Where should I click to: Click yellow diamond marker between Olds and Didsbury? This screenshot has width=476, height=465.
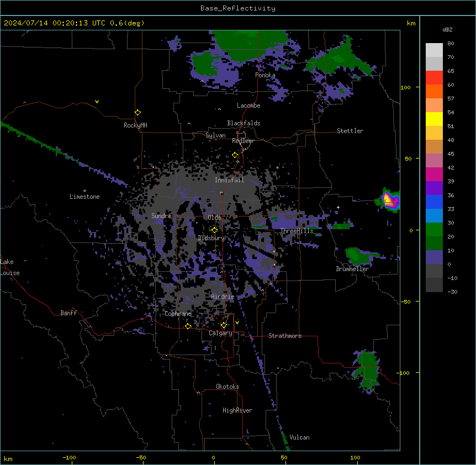[x=215, y=230]
